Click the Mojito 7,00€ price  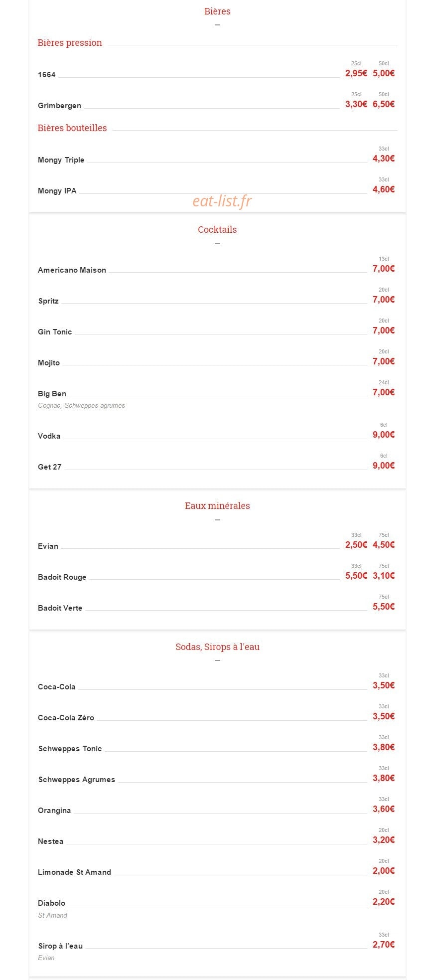[x=384, y=361]
